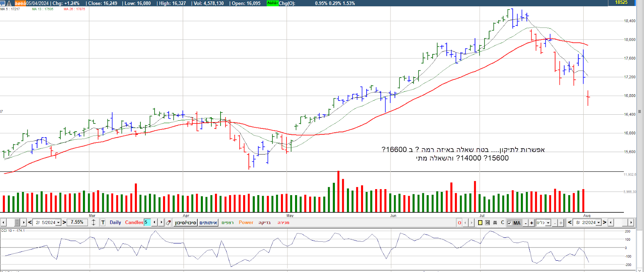Click right arrow of bottom-right horizontal scrollbar
The image size is (644, 272).
pos(631,223)
